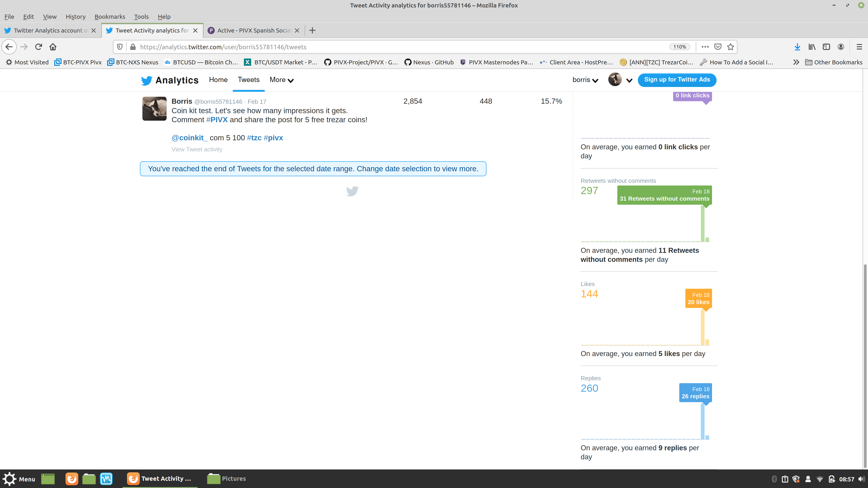Click the 110% zoom level indicator

point(679,47)
